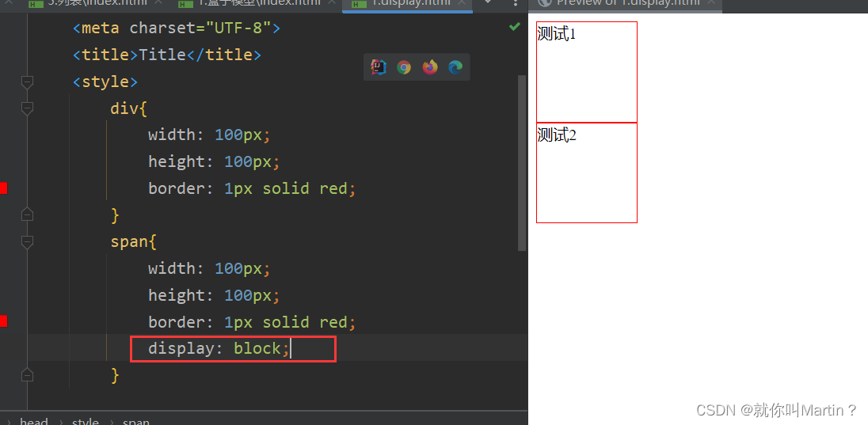Click the "span{" selector text
Viewport: 868px width, 425px height.
coord(133,241)
